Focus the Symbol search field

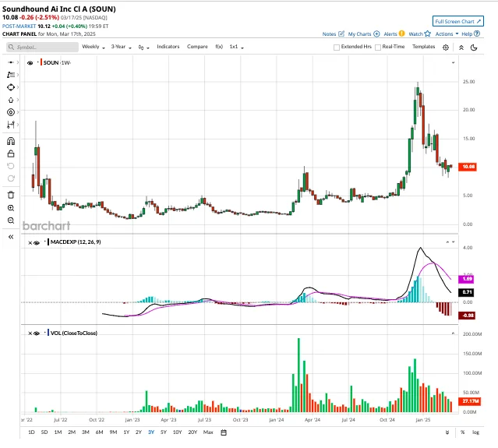tap(42, 47)
